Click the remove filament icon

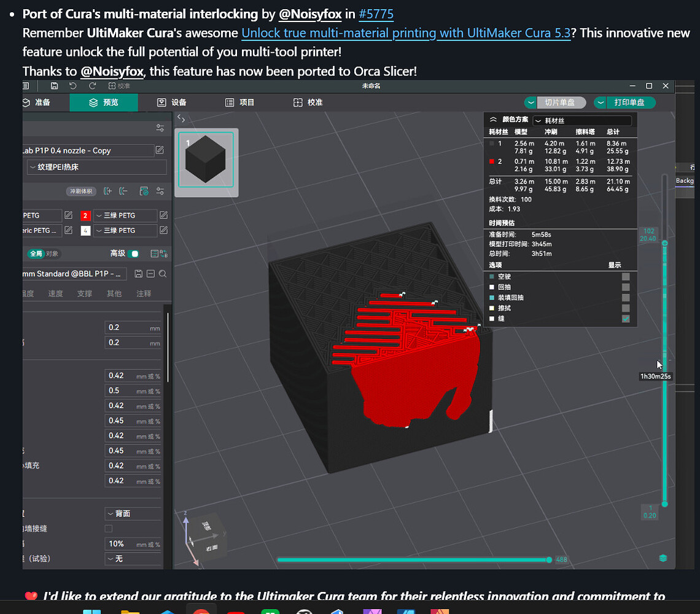click(x=123, y=191)
